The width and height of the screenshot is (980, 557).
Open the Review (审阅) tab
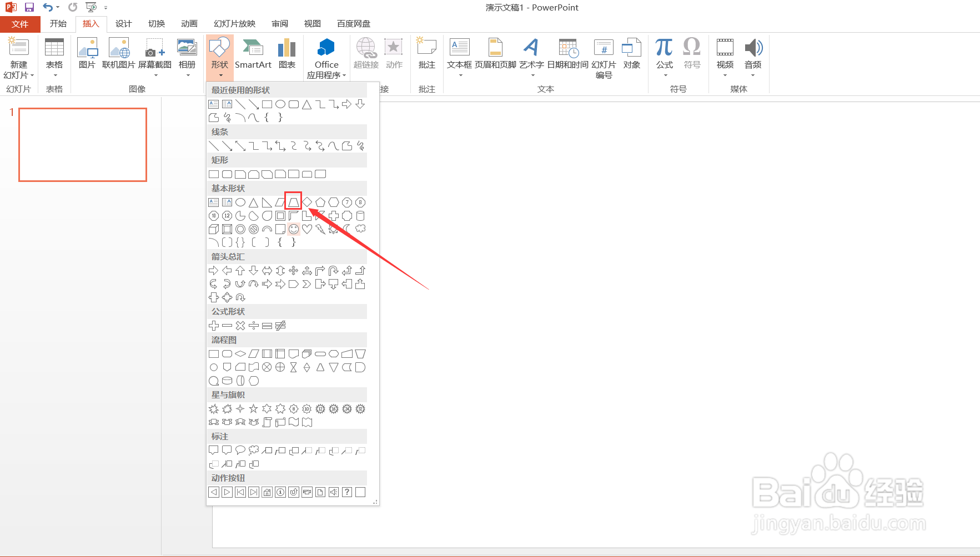[x=280, y=24]
